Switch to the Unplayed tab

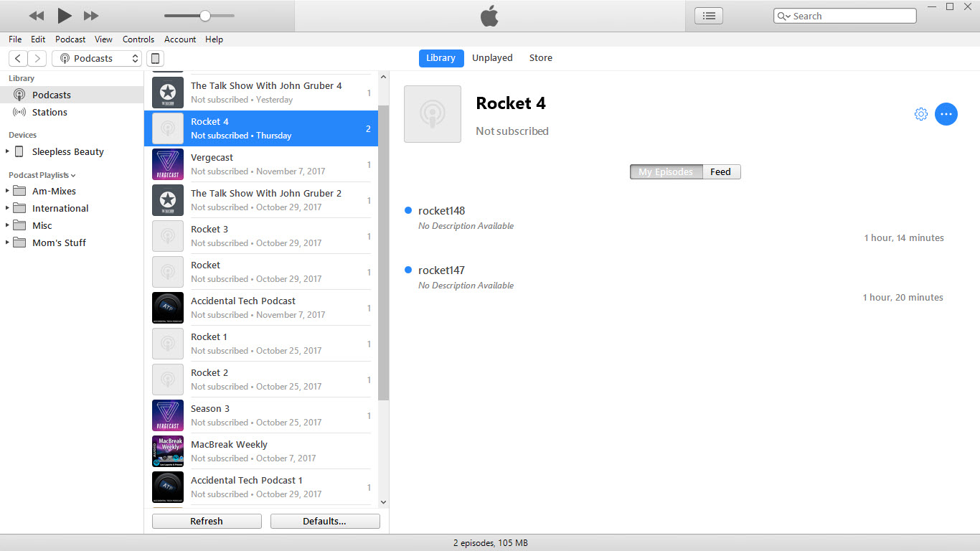click(x=492, y=58)
